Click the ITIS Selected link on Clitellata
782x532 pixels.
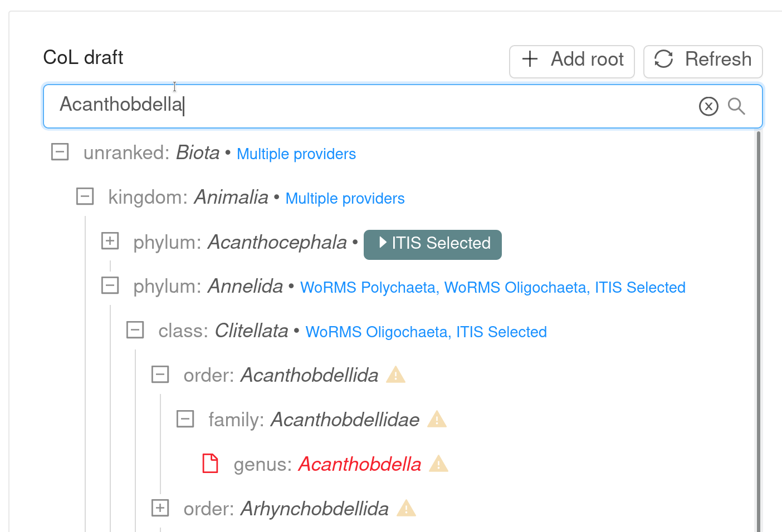(x=501, y=332)
